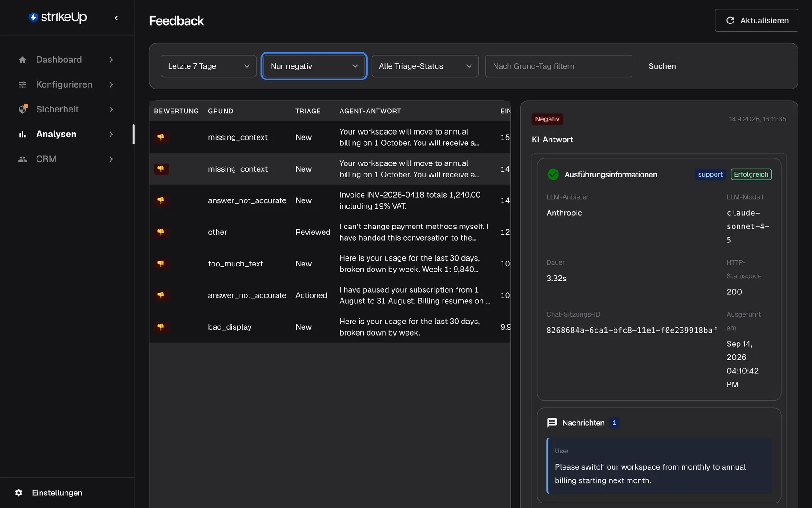Expand the CRM menu chevron
Viewport: 812px width, 508px height.
111,159
